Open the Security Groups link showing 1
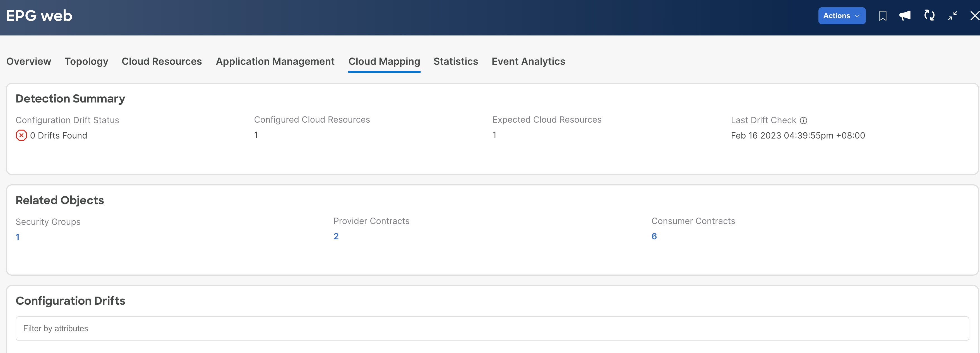This screenshot has height=353, width=980. coord(18,237)
